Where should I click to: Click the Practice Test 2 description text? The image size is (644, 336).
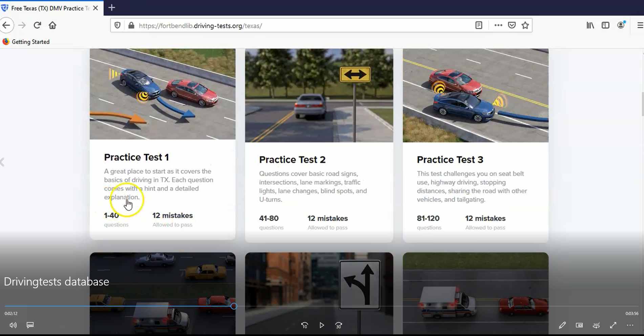[x=313, y=186]
